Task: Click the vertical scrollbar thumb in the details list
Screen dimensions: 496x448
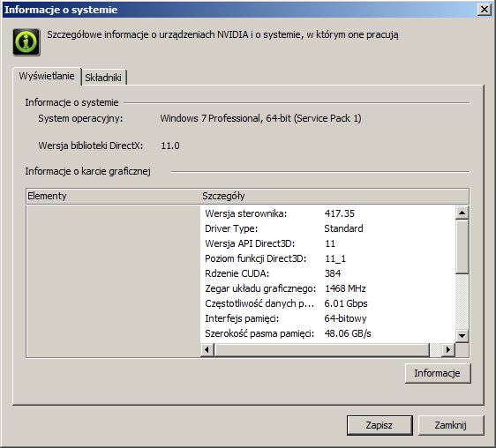Action: point(462,247)
